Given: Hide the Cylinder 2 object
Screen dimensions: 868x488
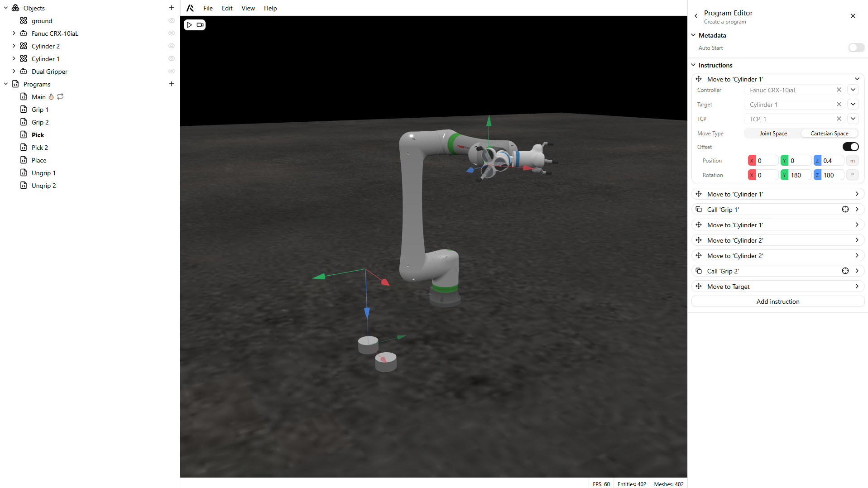Looking at the screenshot, I should pos(172,46).
